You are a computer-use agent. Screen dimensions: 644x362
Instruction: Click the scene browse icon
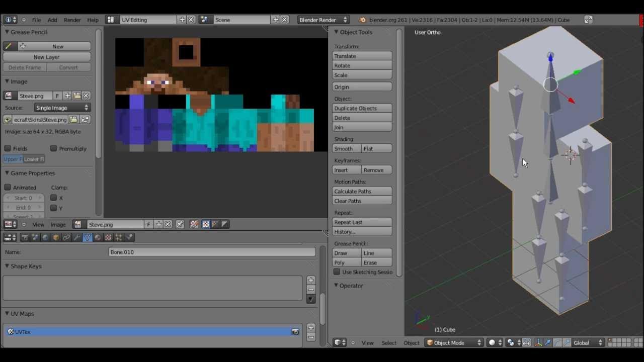(x=204, y=20)
